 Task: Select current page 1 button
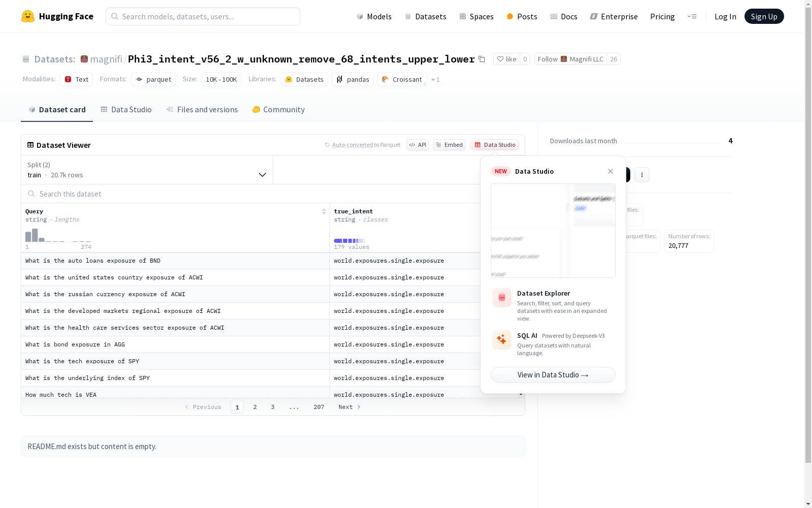[x=237, y=407]
